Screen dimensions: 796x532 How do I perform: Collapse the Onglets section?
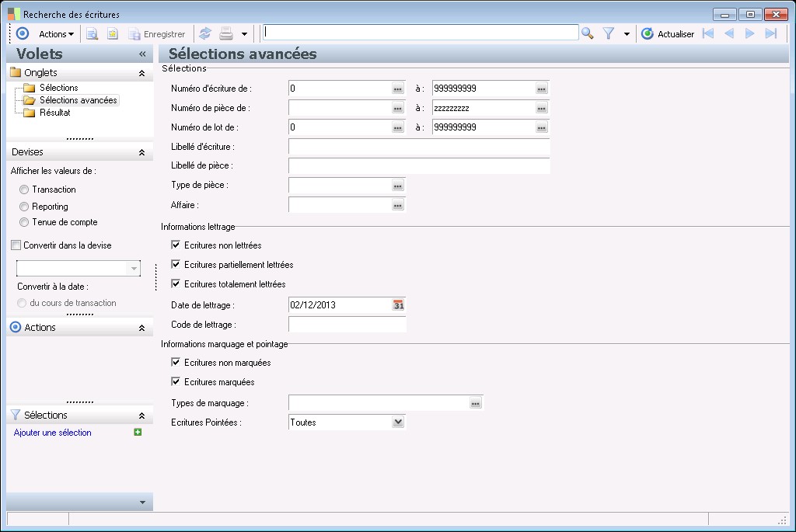141,73
